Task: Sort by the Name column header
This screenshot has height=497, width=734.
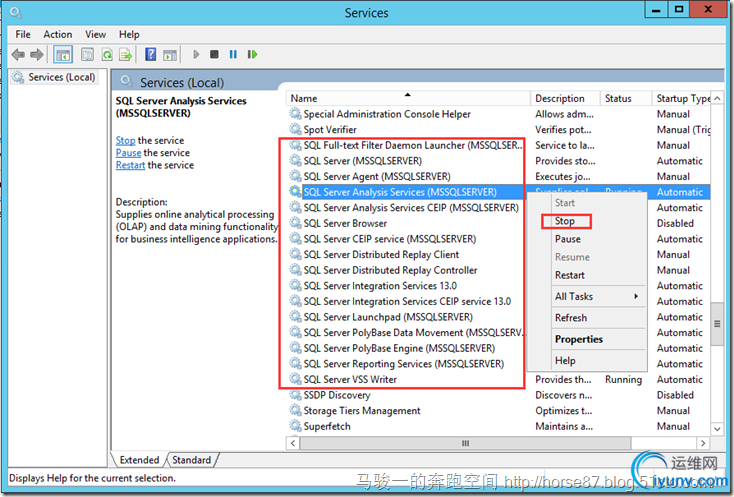Action: coord(408,98)
